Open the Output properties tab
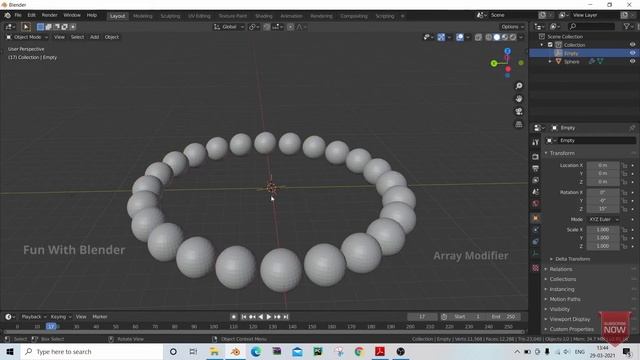Image resolution: width=640 pixels, height=360 pixels. 536,169
